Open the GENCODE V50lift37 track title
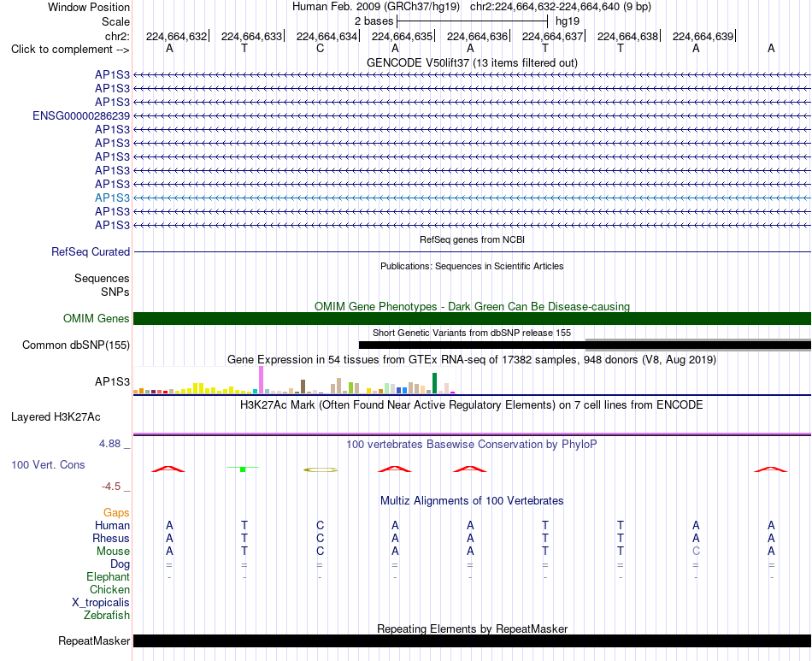Screen dimensions: 812x661 coord(472,62)
